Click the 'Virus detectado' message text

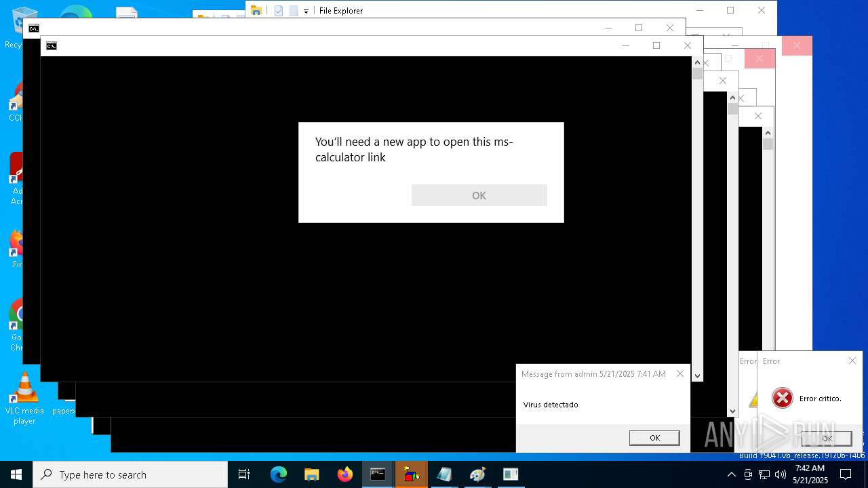[x=551, y=405]
